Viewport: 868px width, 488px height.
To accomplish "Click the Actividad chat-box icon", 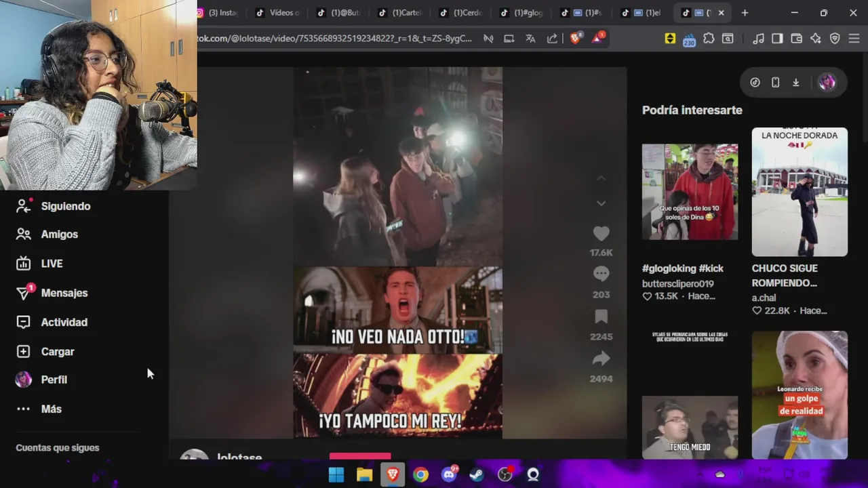I will click(24, 323).
